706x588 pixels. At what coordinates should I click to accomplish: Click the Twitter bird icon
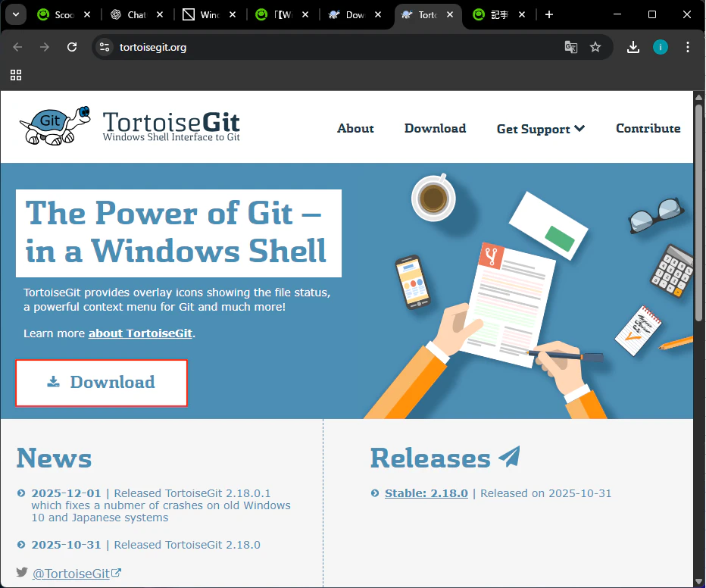22,572
